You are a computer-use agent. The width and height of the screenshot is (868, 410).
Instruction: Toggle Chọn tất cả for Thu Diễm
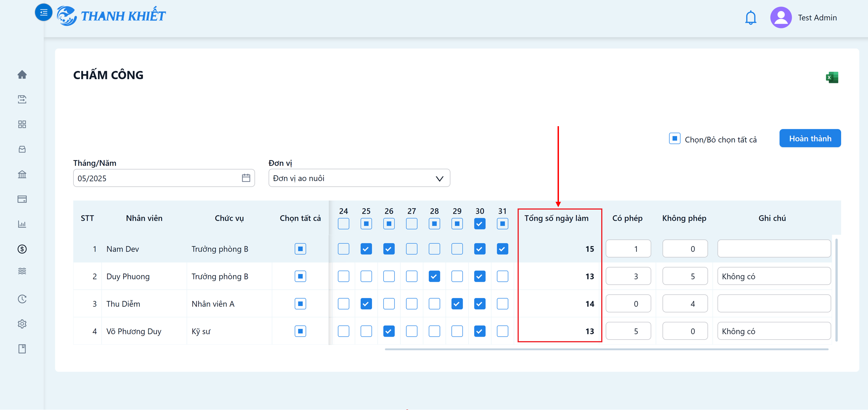click(x=300, y=304)
